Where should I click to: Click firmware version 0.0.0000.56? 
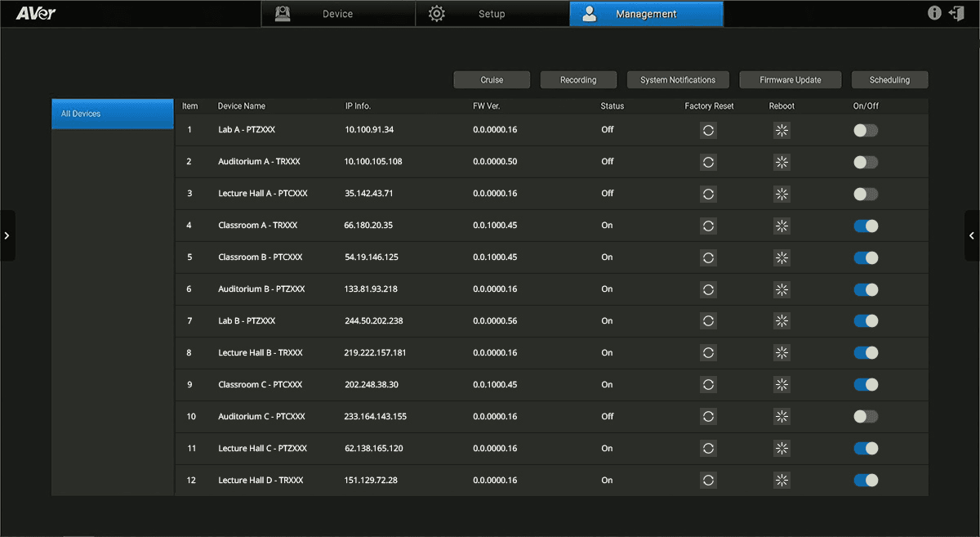coord(496,321)
